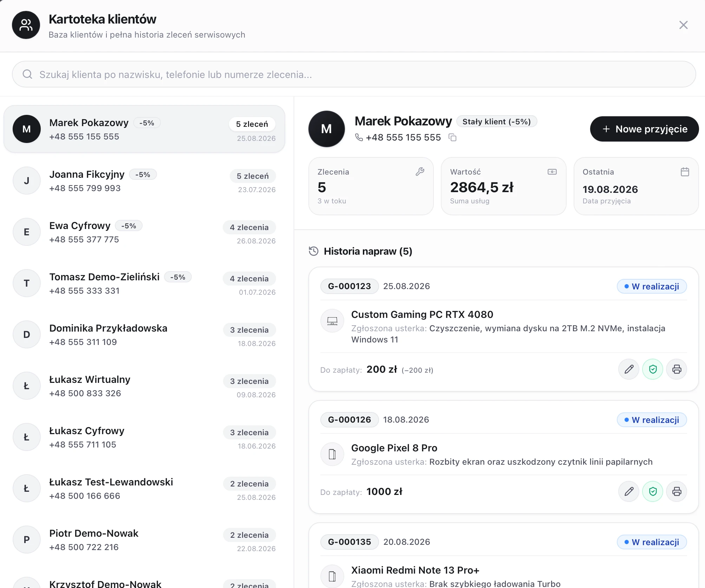Click the -5% discount tag of Tomasz Demo-Zieliński
This screenshot has height=588, width=705.
tap(178, 277)
